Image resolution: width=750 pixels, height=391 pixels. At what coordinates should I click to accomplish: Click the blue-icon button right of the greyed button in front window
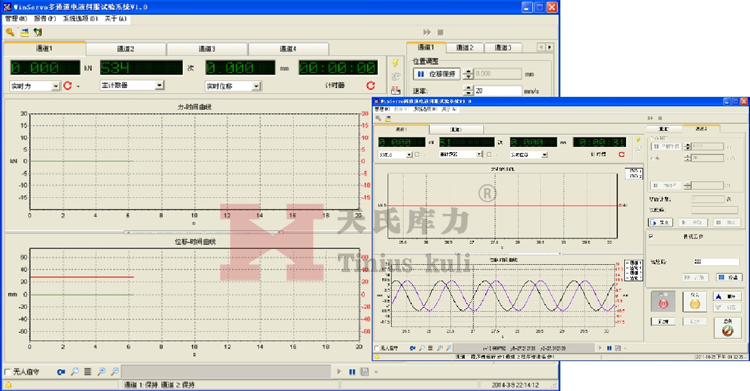pyautogui.click(x=729, y=277)
